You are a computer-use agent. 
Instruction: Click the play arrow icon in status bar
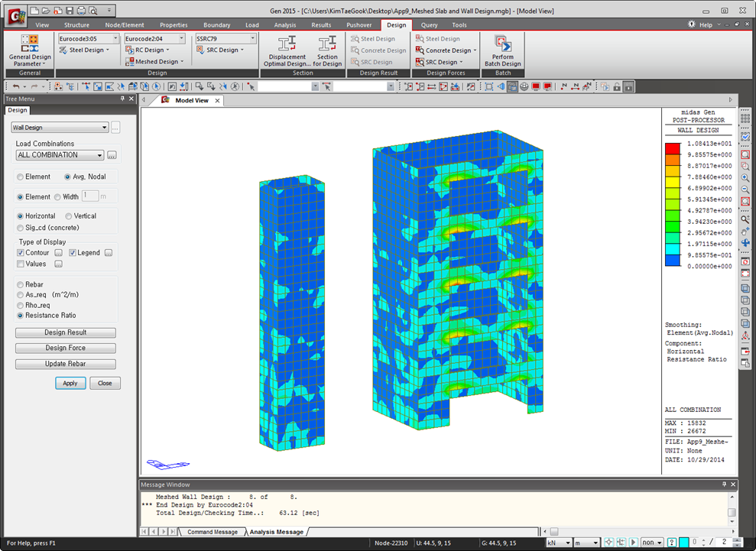click(634, 543)
